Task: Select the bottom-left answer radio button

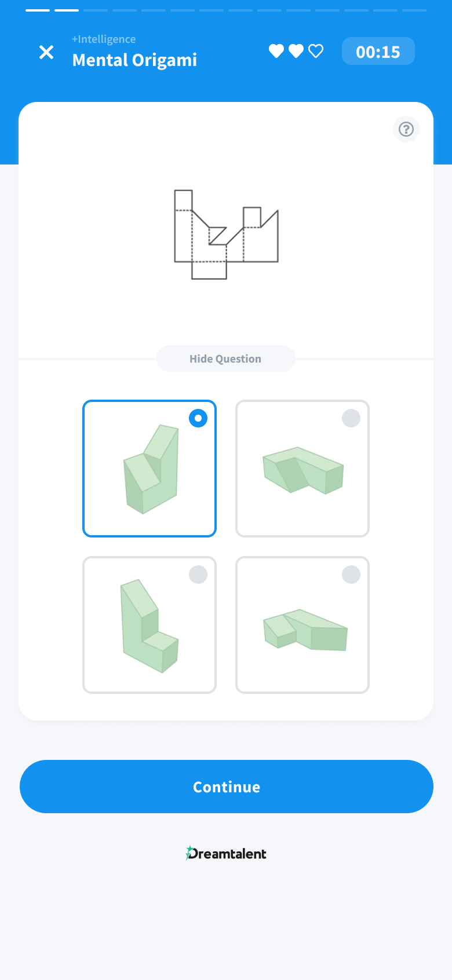Action: (x=198, y=575)
